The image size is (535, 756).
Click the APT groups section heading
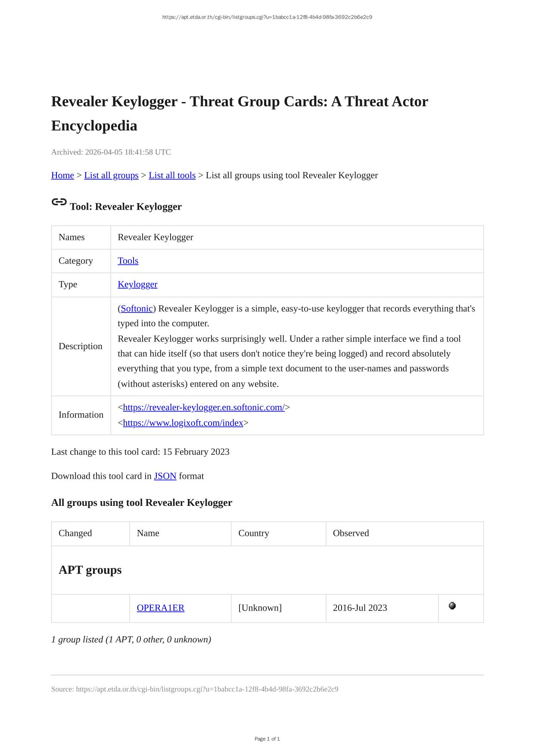point(90,570)
